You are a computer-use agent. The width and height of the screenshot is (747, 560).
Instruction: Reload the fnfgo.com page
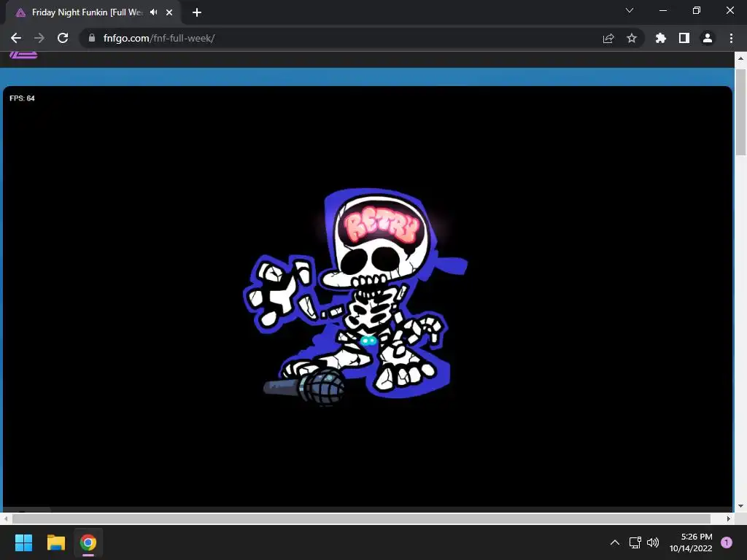click(x=63, y=38)
